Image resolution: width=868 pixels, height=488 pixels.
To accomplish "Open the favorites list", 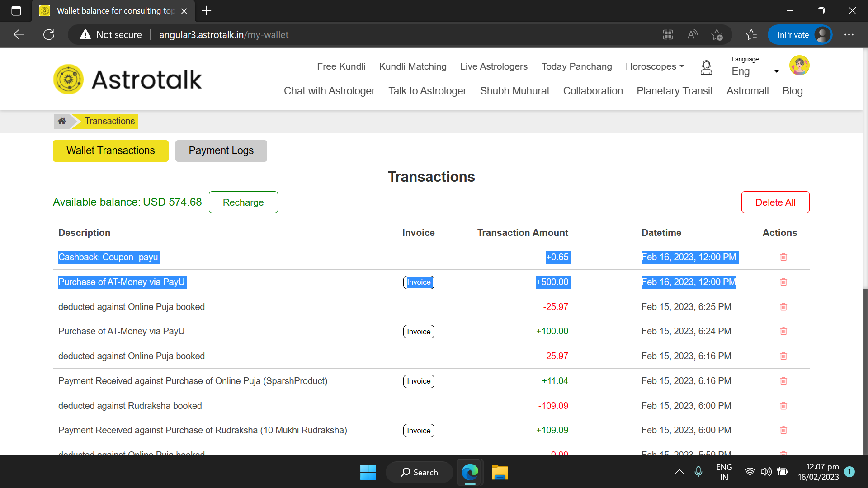I will click(751, 35).
